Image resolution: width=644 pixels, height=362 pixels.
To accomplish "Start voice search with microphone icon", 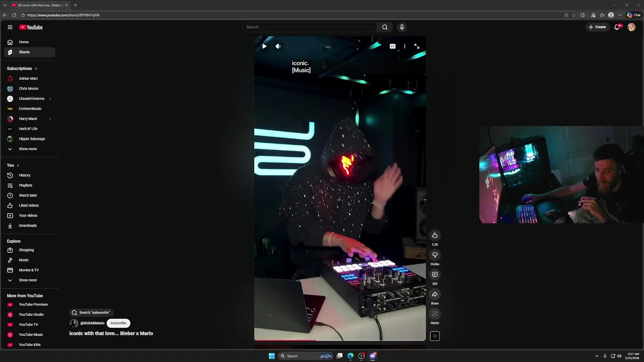I will pyautogui.click(x=401, y=27).
